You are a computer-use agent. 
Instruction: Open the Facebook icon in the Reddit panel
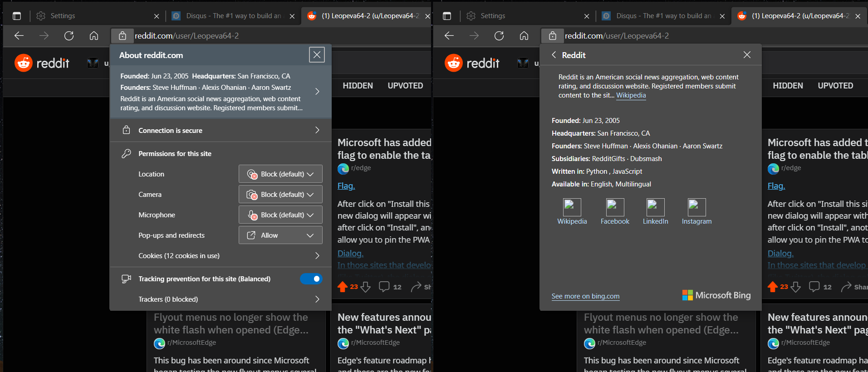615,207
